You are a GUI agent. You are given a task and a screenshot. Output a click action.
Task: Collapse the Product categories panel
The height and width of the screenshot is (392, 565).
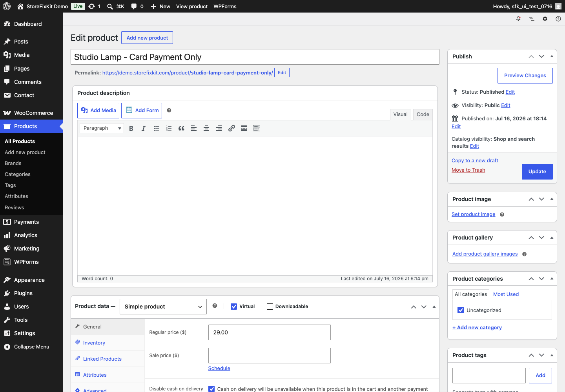pos(552,279)
